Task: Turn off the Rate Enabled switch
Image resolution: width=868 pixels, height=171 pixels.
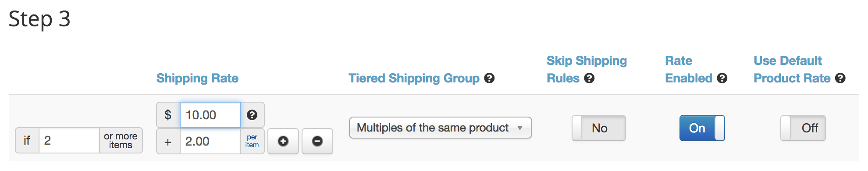Action: [x=702, y=128]
